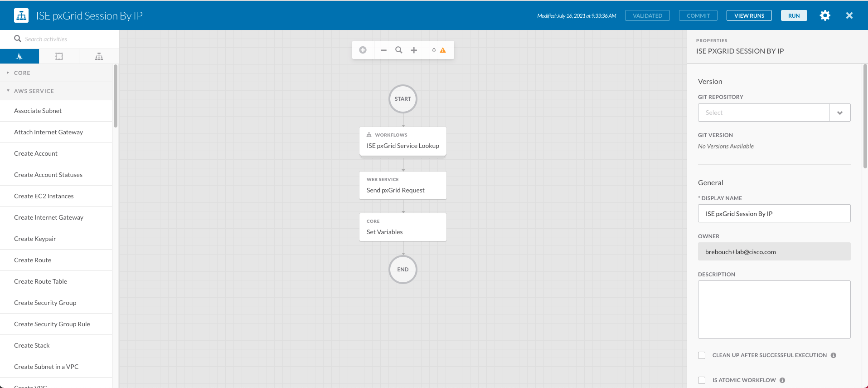Click the zoom out minus icon

click(383, 50)
